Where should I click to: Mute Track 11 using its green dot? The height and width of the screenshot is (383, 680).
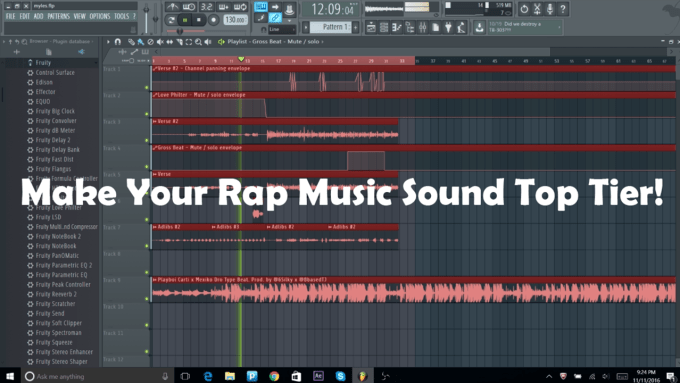(x=147, y=352)
